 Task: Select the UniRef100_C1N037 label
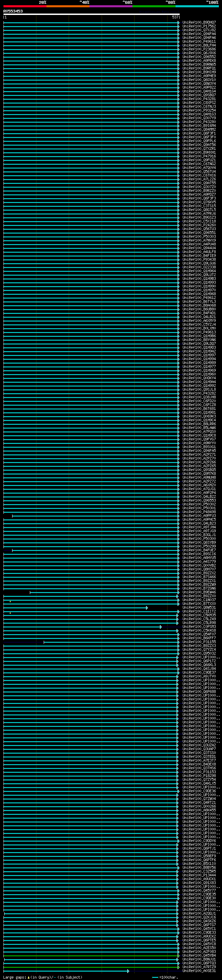click(199, 600)
